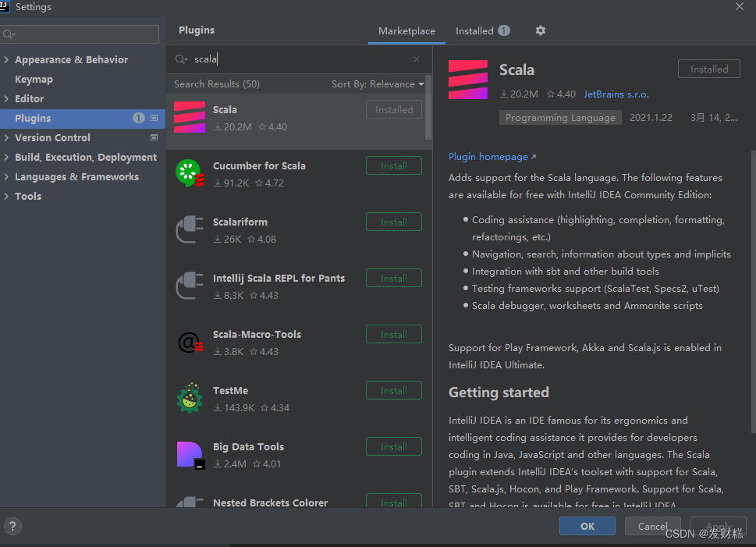Select the TestMe plugin icon
Screen dimensions: 756x547
190,398
